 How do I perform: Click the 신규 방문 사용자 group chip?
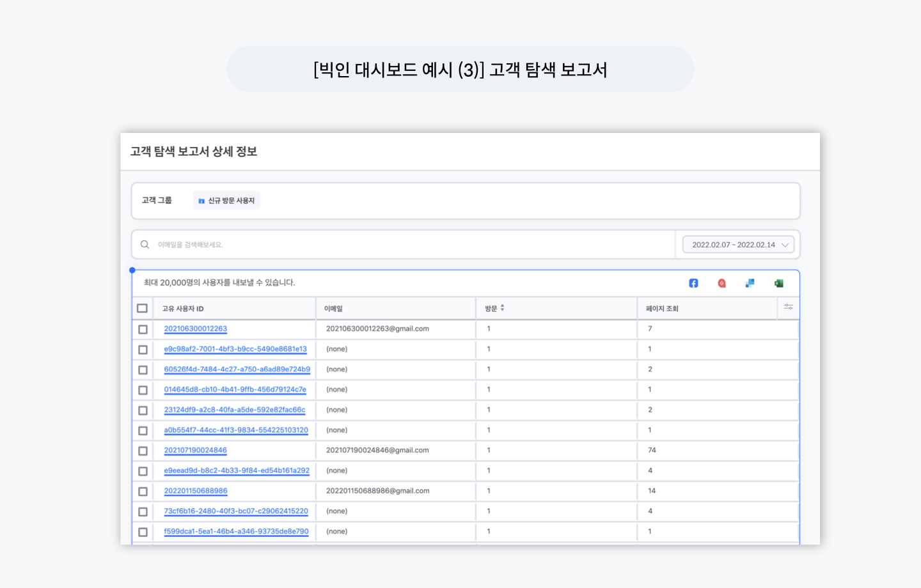pos(226,201)
